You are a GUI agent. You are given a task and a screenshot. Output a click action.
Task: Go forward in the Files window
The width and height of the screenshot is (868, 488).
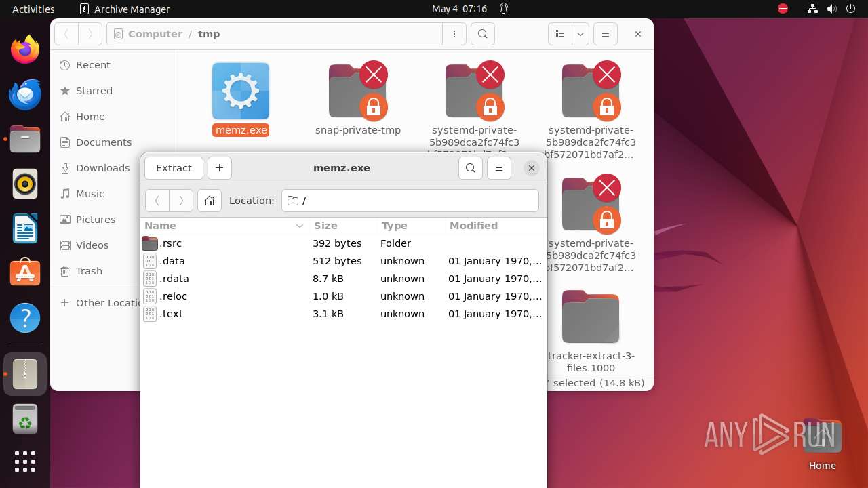pyautogui.click(x=90, y=34)
